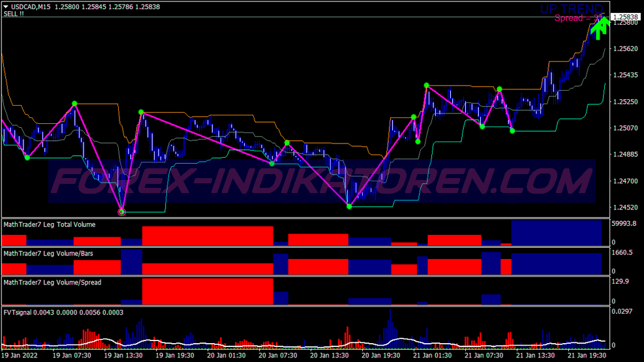Viewport: 644px width, 362px height.
Task: Click the UP TREND label
Action: (572, 8)
